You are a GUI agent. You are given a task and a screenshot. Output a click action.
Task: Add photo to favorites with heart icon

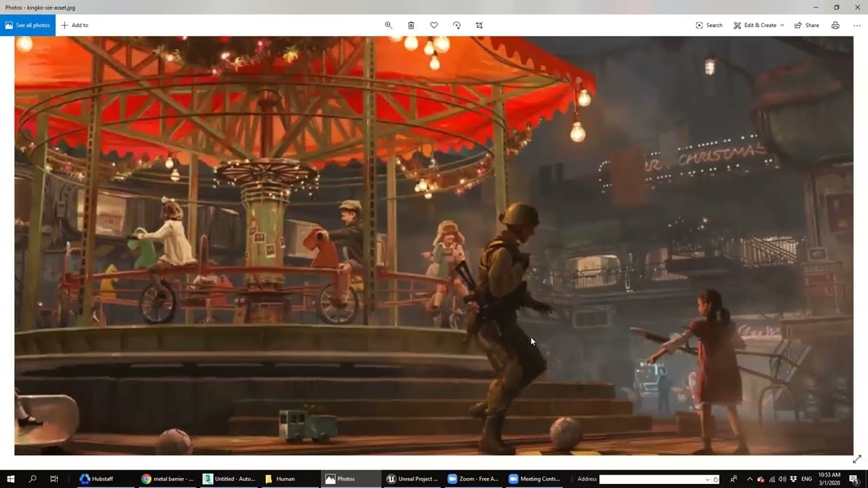coord(434,25)
